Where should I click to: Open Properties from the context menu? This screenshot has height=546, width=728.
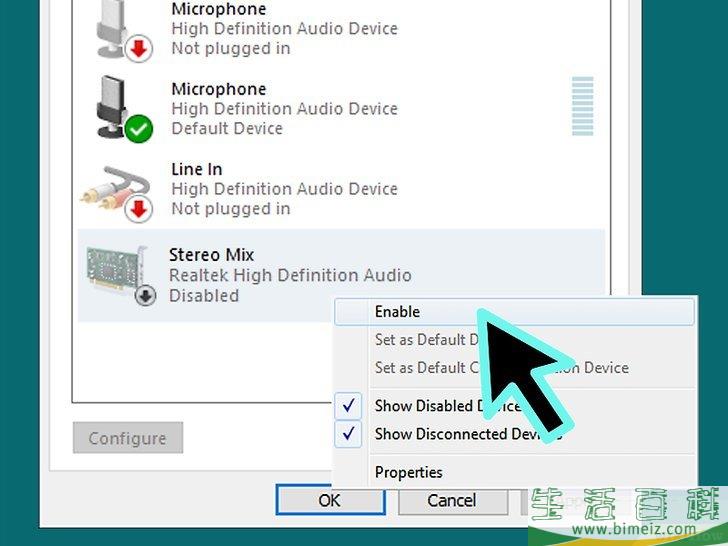[x=514, y=472]
